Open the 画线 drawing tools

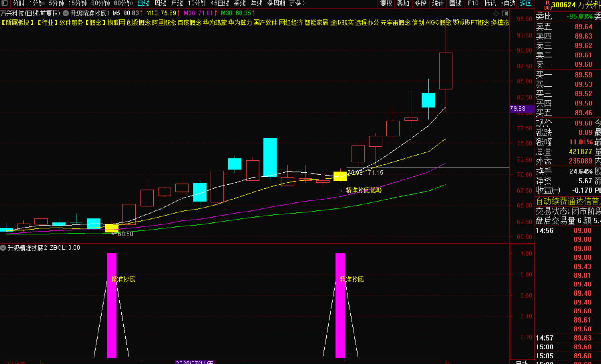455,4
